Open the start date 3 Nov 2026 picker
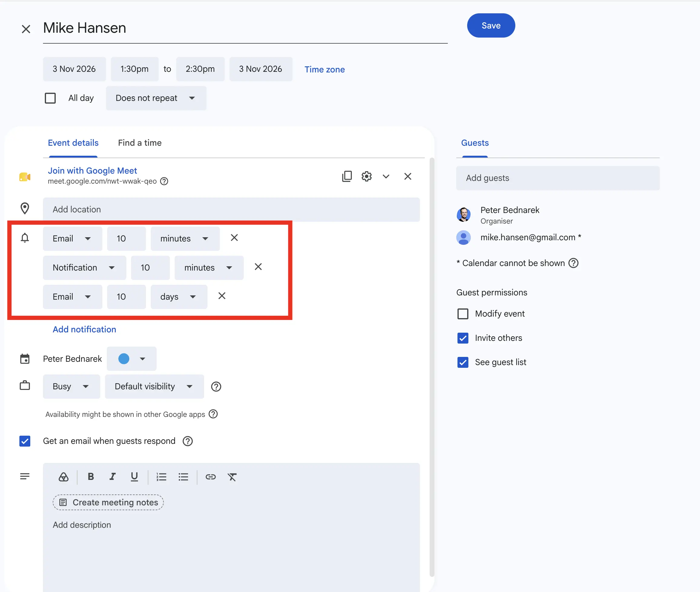The width and height of the screenshot is (700, 592). [74, 69]
